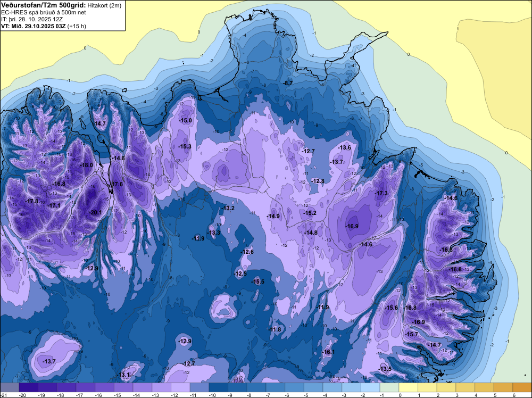Image resolution: width=532 pixels, height=398 pixels.
Task: Click the -12.8 temperature label
Action: pos(318,181)
